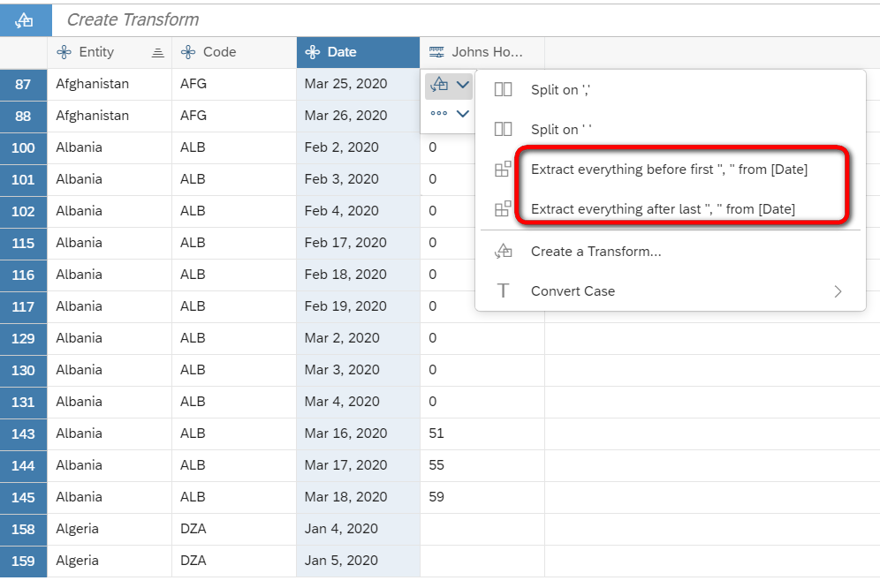This screenshot has height=588, width=880.
Task: Expand the chevron next to three-dots icon
Action: tap(462, 114)
